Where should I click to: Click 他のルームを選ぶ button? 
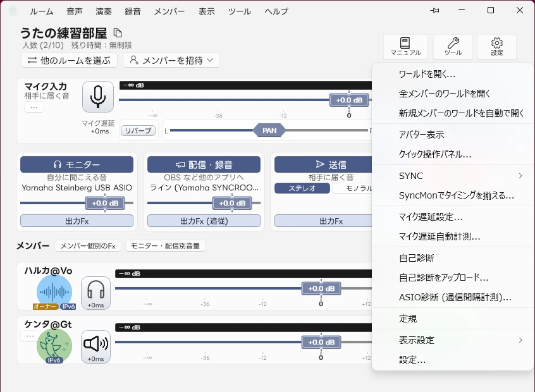pos(70,61)
